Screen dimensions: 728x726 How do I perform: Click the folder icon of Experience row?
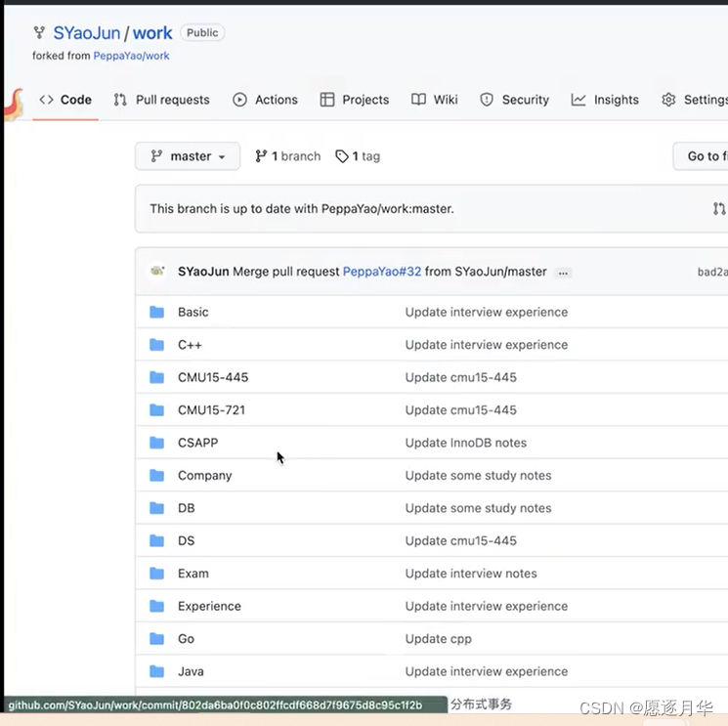coord(157,606)
